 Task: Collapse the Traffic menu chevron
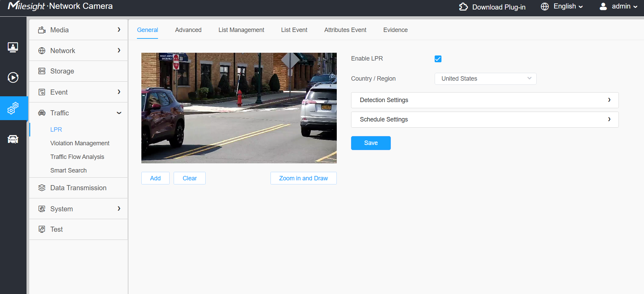[x=119, y=113]
